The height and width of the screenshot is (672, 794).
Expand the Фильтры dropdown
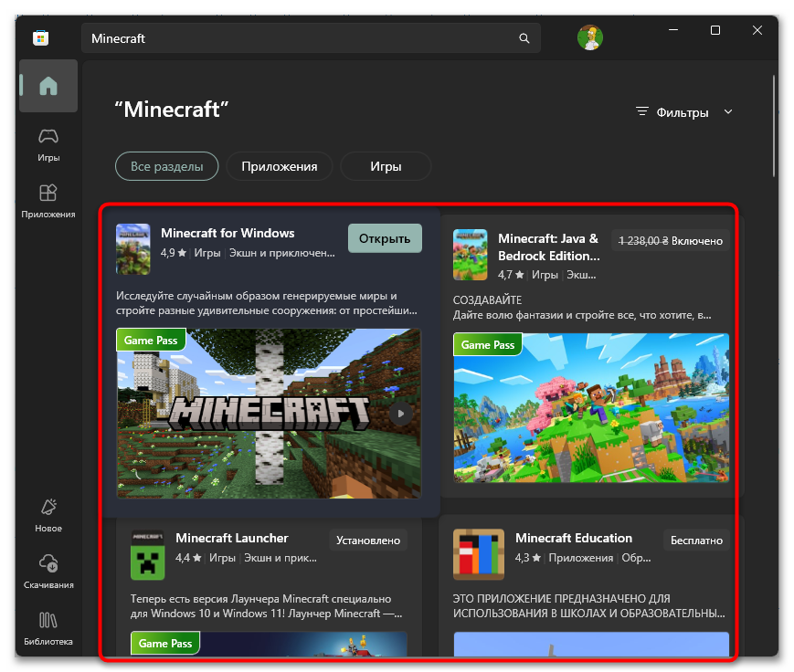(x=684, y=112)
